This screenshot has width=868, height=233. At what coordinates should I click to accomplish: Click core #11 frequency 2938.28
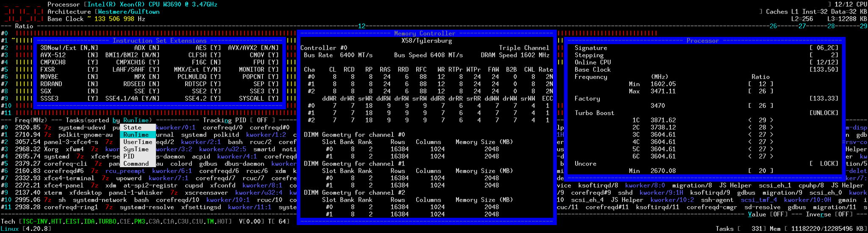(x=28, y=207)
